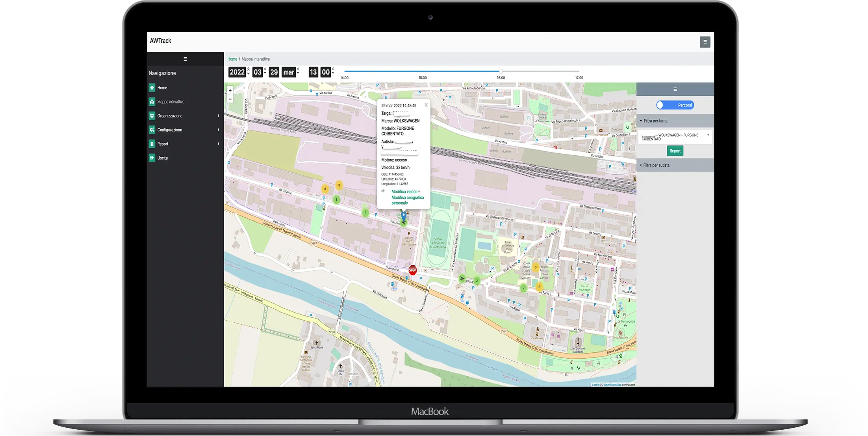Open the vehicle plate dropdown
868x436 pixels.
675,137
